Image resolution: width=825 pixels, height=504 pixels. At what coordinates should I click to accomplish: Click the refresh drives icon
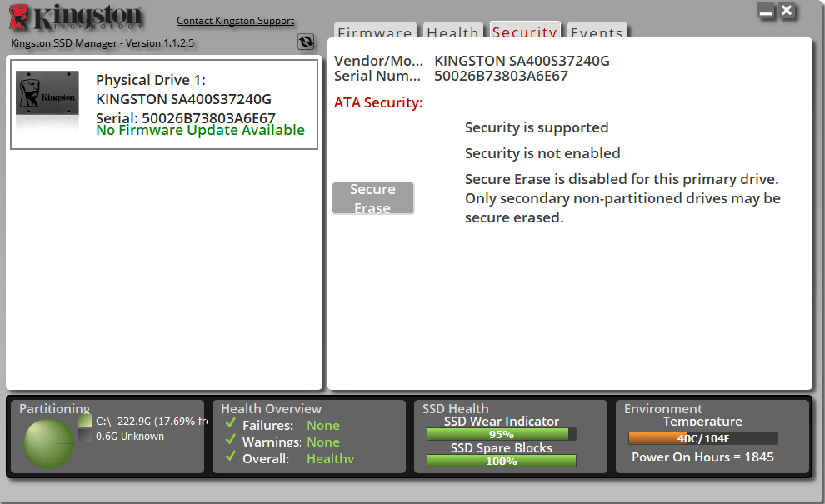click(x=305, y=42)
